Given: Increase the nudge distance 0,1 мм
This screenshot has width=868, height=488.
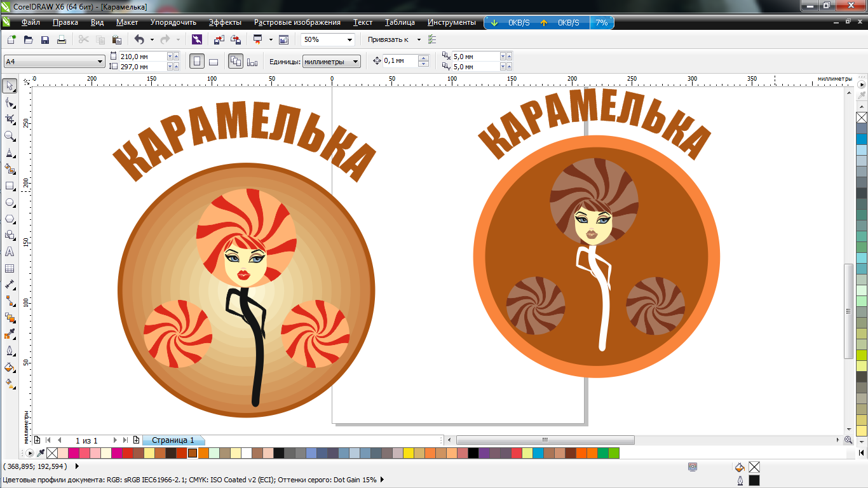Looking at the screenshot, I should click(424, 58).
